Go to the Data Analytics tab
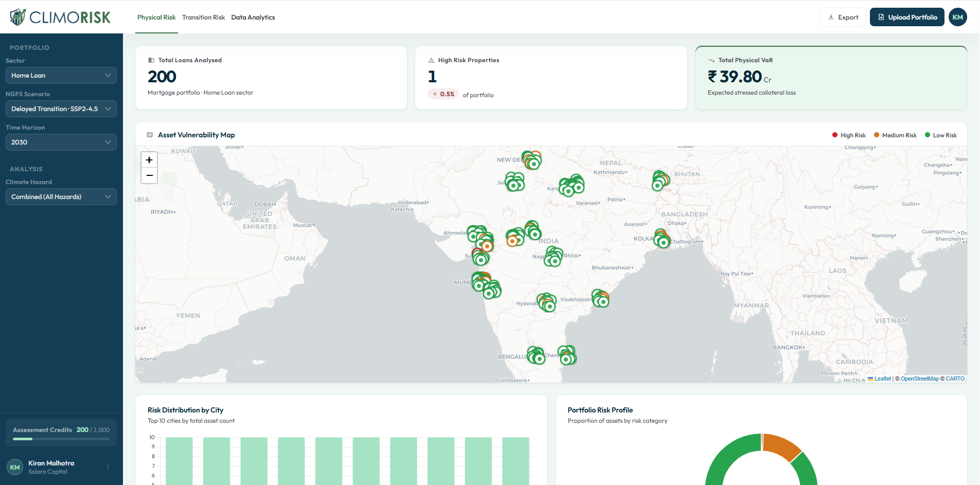980x485 pixels. tap(253, 17)
